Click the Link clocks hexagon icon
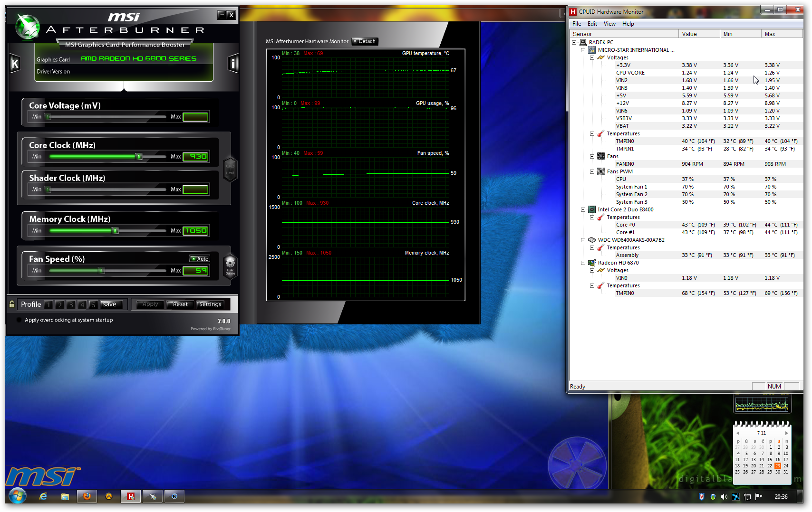The height and width of the screenshot is (512, 812). [230, 168]
